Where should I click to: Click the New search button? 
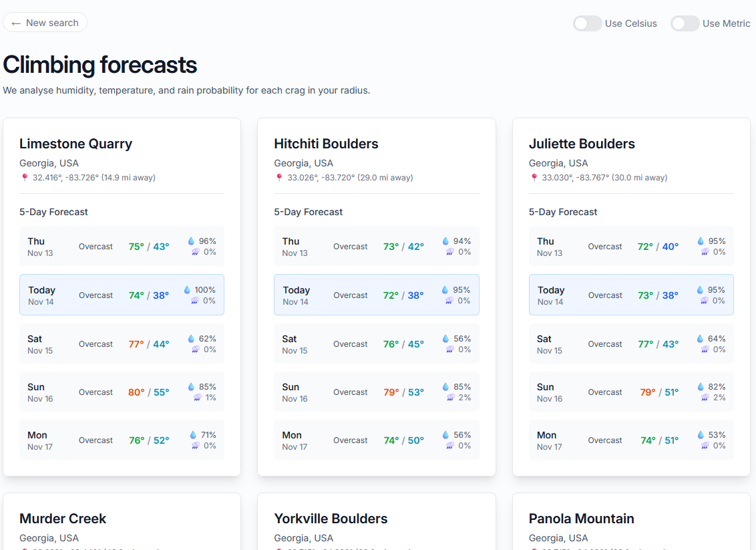(x=45, y=22)
